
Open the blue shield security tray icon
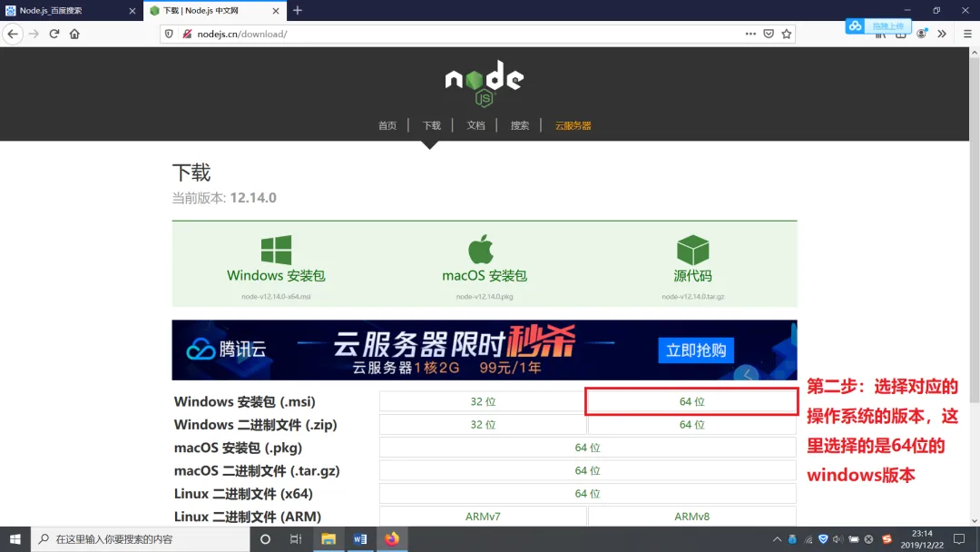(x=823, y=539)
